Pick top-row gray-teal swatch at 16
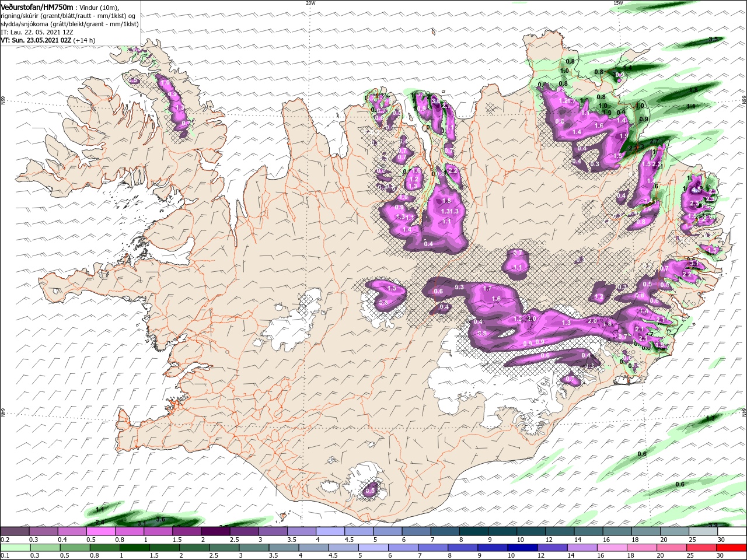The height and width of the screenshot is (560, 747). (617, 531)
